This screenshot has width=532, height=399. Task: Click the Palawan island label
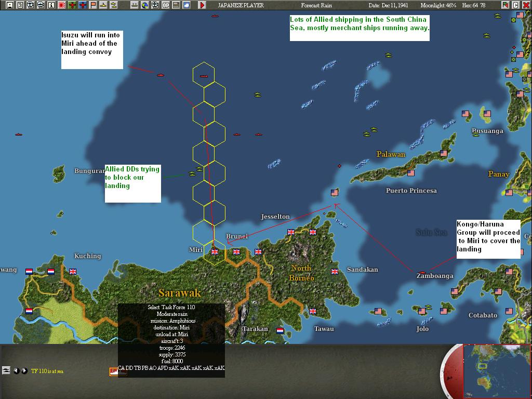[x=391, y=154]
